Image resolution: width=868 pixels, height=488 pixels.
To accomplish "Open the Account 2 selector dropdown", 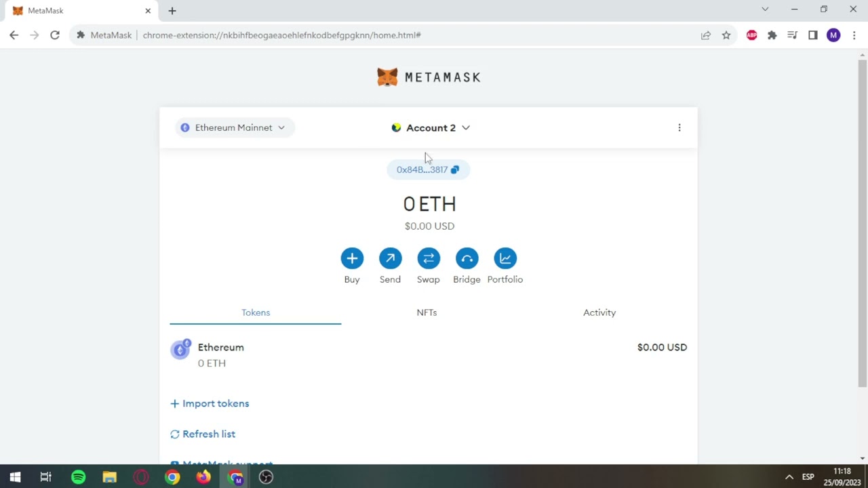I will 431,127.
